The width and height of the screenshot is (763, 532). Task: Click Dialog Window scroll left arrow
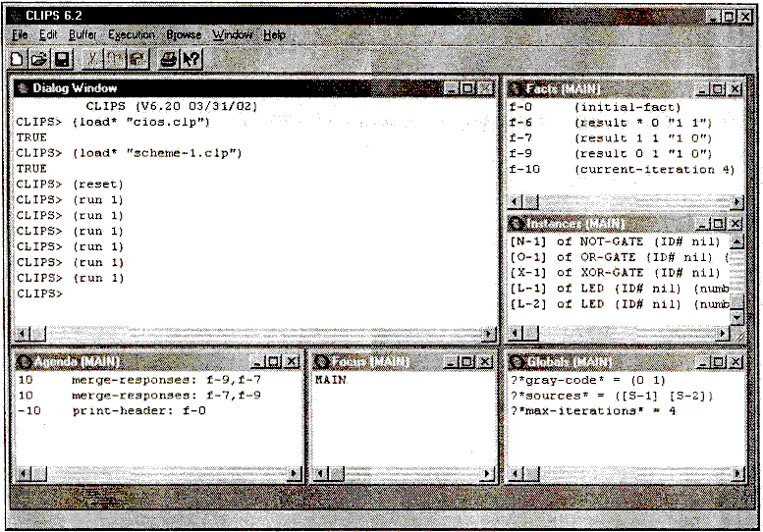[21, 334]
